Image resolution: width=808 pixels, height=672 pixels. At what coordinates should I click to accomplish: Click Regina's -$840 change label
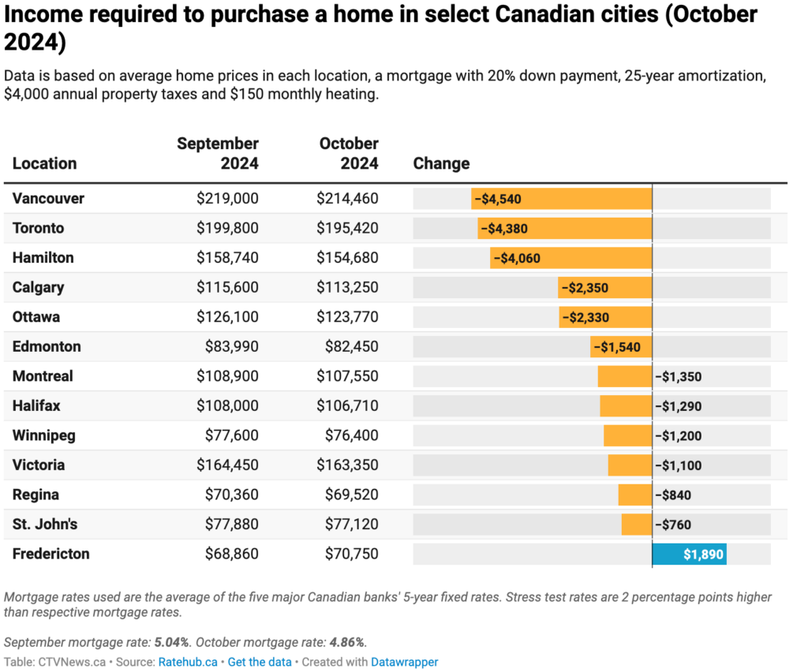click(x=673, y=495)
